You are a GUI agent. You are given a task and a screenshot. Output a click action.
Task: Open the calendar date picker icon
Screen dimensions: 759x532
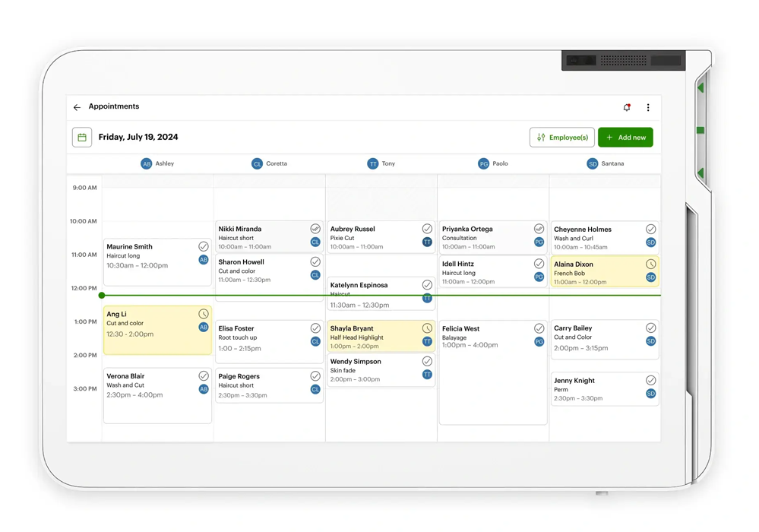[x=82, y=138]
